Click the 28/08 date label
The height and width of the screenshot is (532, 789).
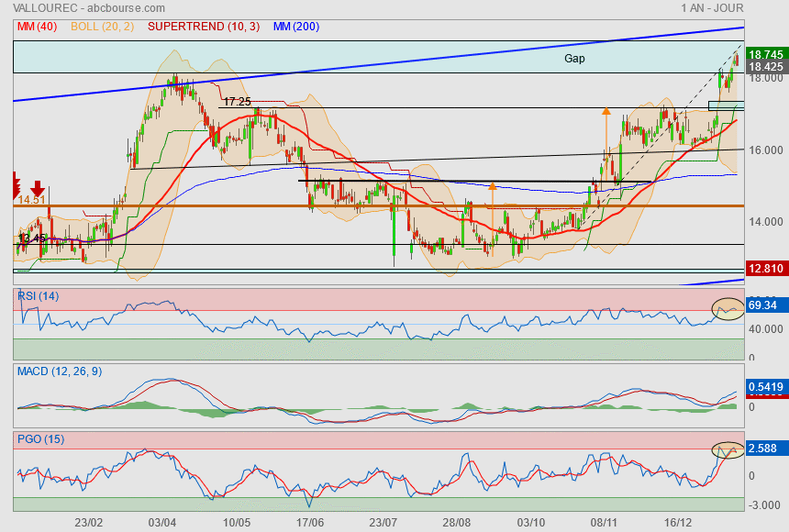point(457,522)
